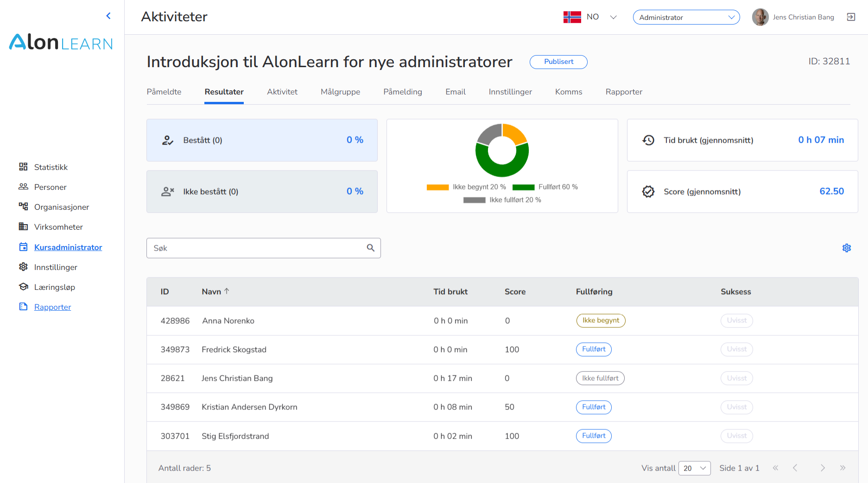Click Anna Norenko's Ikke begynt badge
The image size is (868, 483).
[x=601, y=320]
